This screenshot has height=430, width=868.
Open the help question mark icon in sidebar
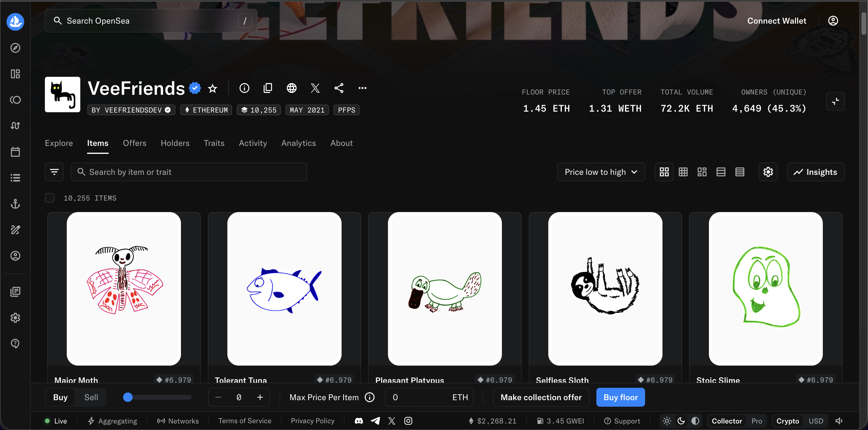15,343
